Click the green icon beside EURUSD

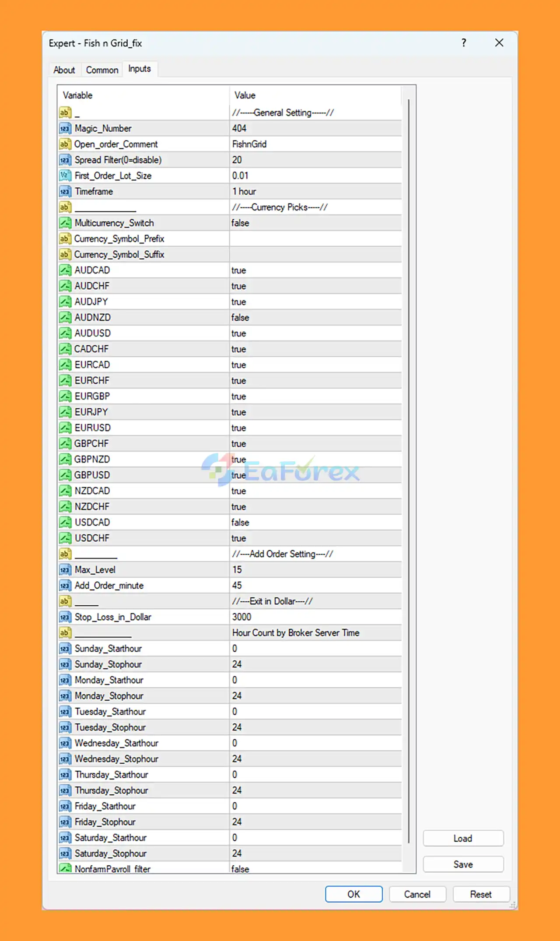65,428
